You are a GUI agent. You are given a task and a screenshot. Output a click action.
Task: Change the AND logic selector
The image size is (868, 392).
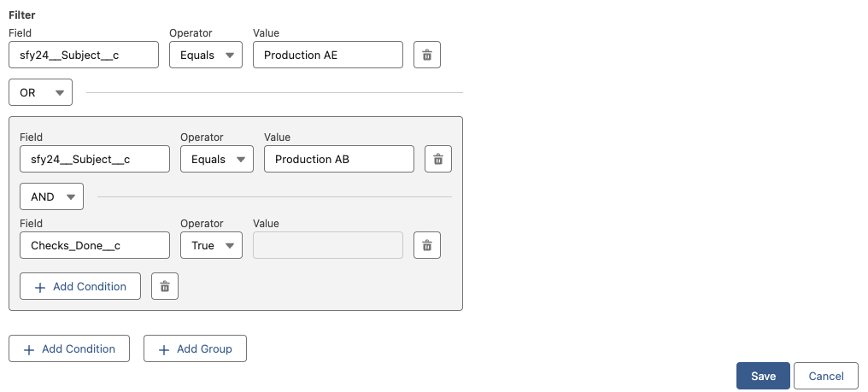[x=51, y=196]
